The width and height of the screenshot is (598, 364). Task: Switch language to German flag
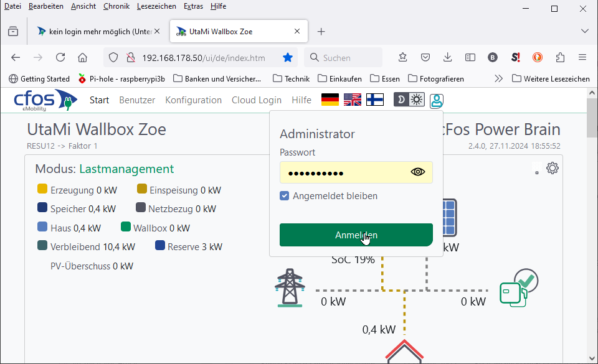(330, 100)
